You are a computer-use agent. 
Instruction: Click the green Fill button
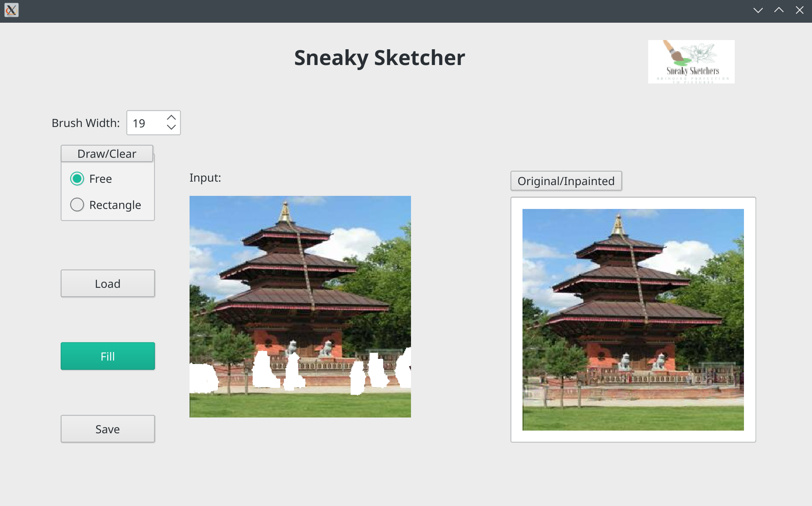pos(108,356)
